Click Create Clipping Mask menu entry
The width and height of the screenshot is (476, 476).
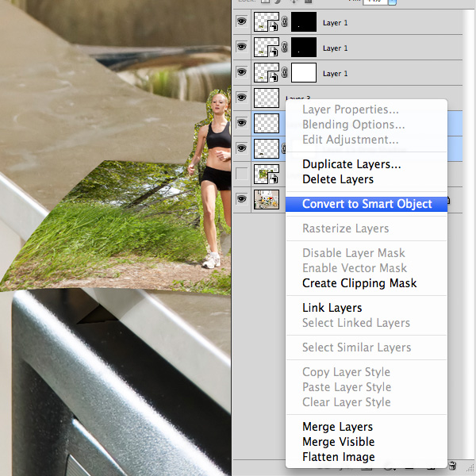point(359,283)
